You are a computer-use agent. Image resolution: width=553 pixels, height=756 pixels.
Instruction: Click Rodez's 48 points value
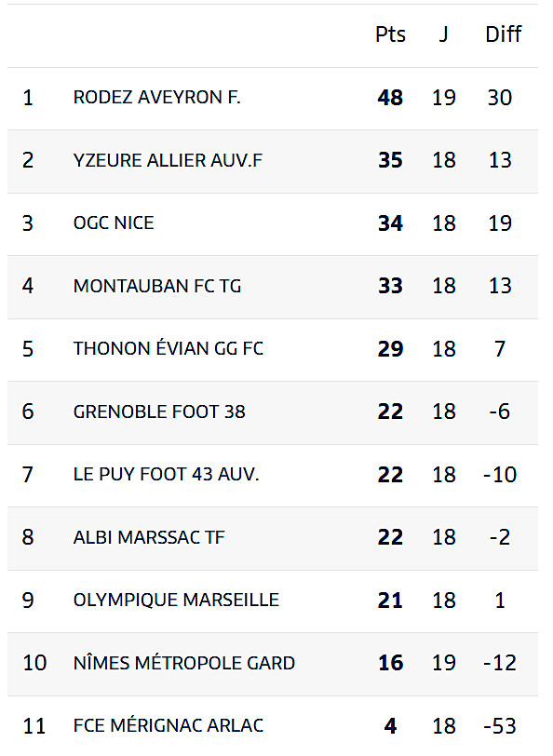390,98
